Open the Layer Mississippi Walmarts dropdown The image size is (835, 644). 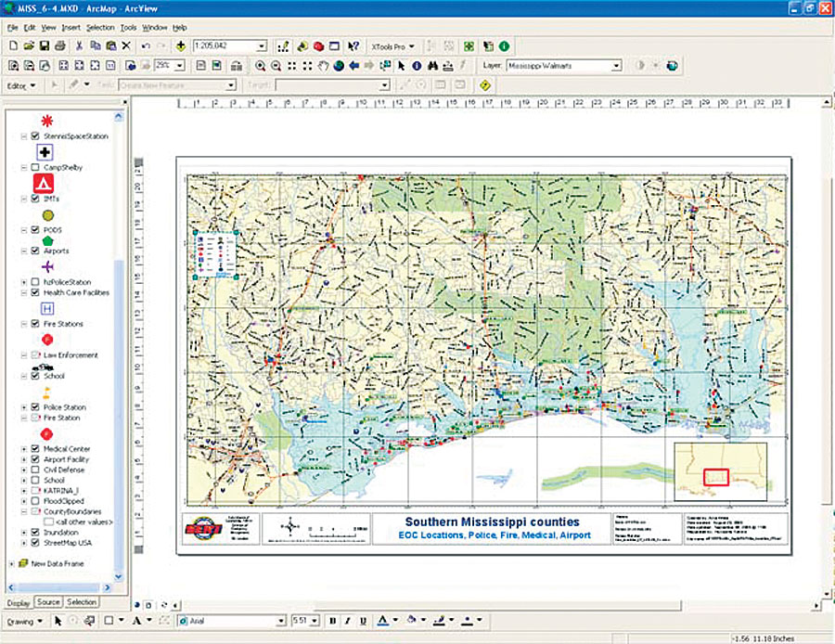pos(616,66)
